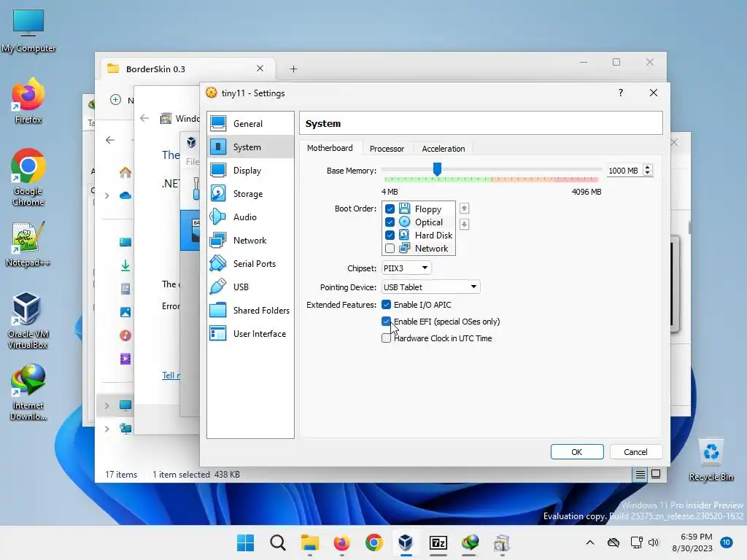747x560 pixels.
Task: Go back in the BorderSkin Explorer window
Action: point(110,140)
